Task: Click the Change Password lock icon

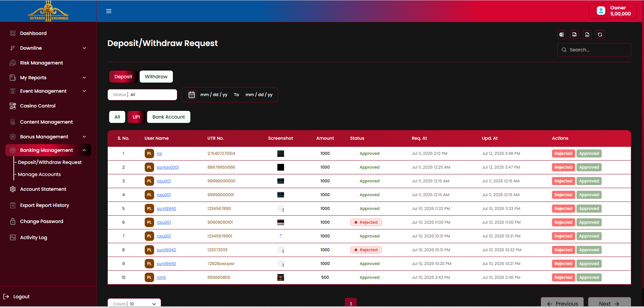Action: [x=13, y=221]
